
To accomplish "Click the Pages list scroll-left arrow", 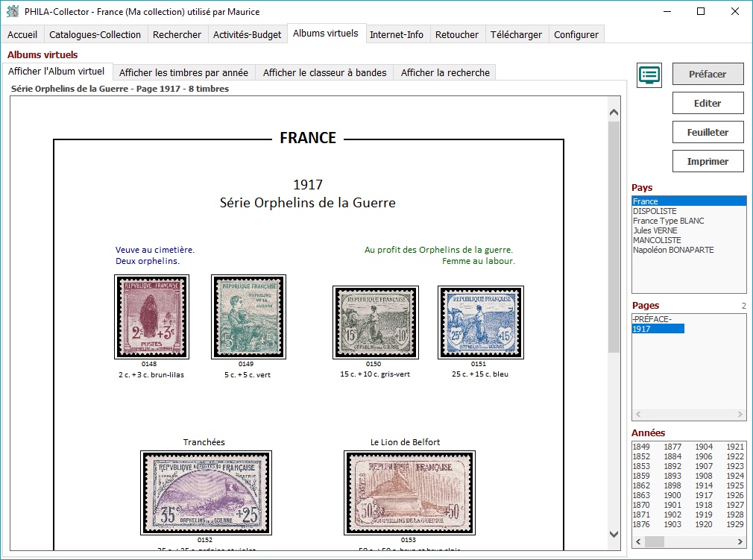I will point(638,414).
